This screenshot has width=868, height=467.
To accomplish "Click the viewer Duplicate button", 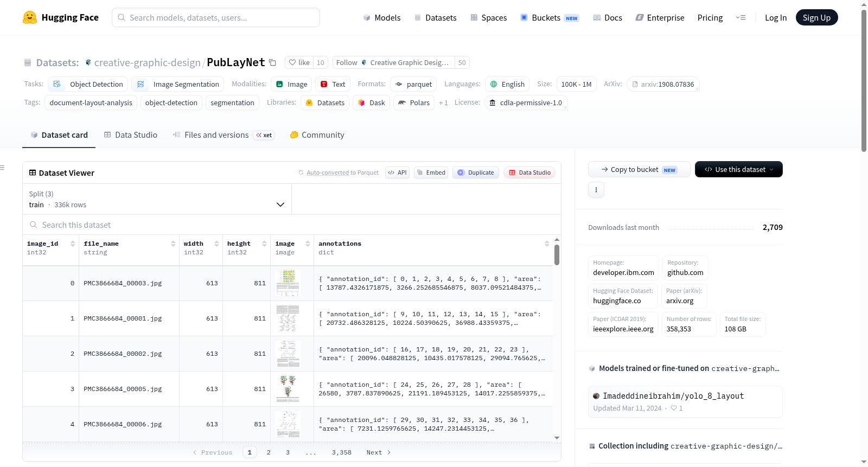I will (x=476, y=172).
